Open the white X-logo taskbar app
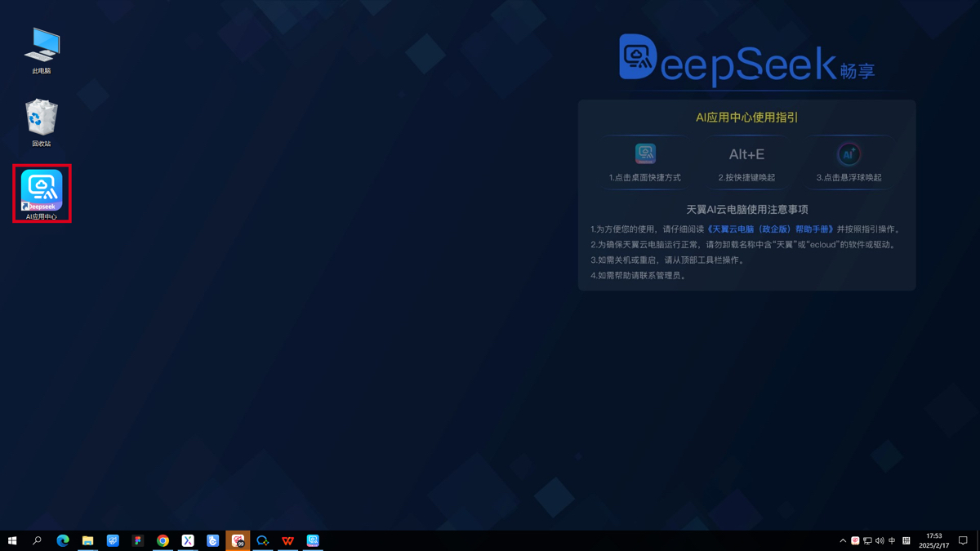The width and height of the screenshot is (980, 551). (x=188, y=540)
